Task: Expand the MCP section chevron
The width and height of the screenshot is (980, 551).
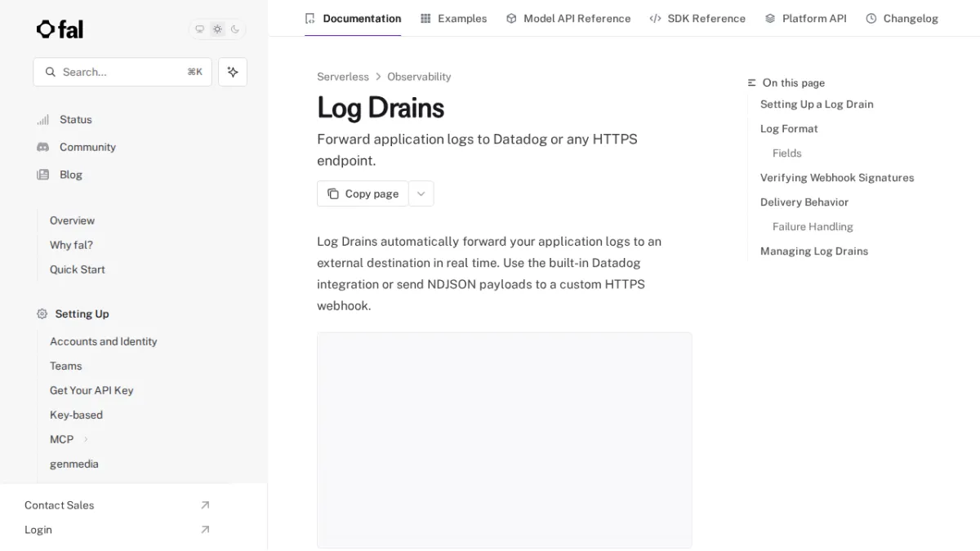Action: coord(86,439)
